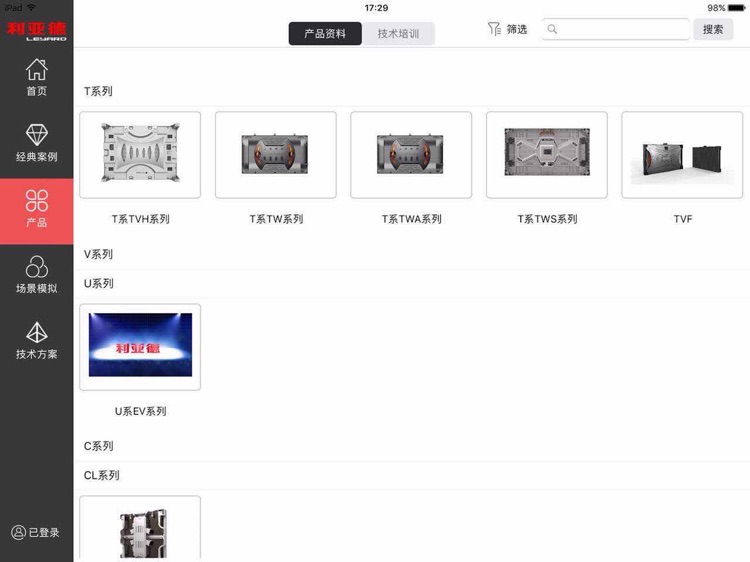Screen dimensions: 750x562
Task: Click the TVF label text
Action: [x=683, y=219]
